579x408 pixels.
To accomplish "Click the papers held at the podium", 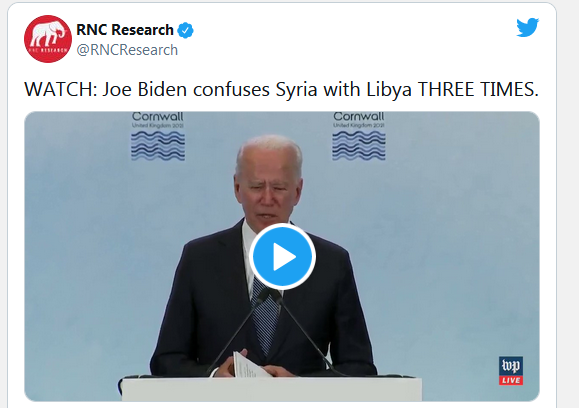I will coord(249,365).
